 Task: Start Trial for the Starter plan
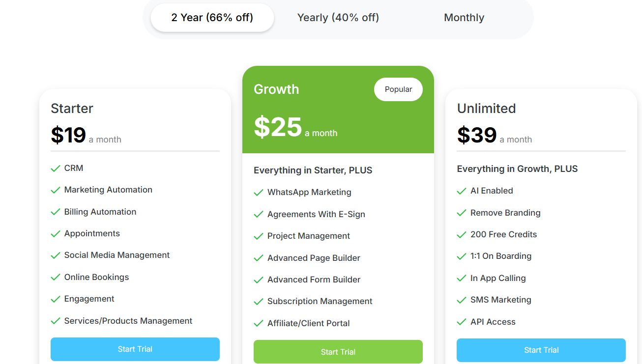pyautogui.click(x=135, y=349)
